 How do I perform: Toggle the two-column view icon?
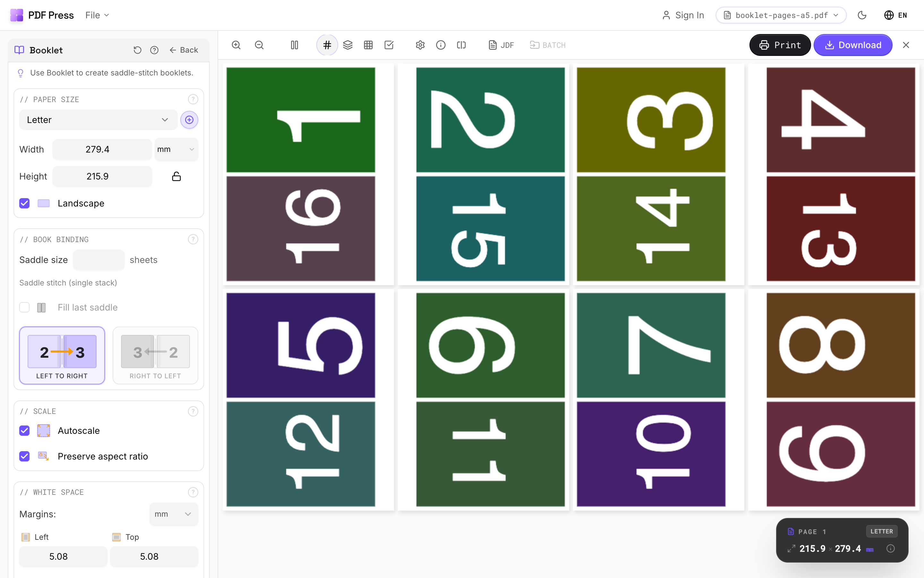pos(295,45)
